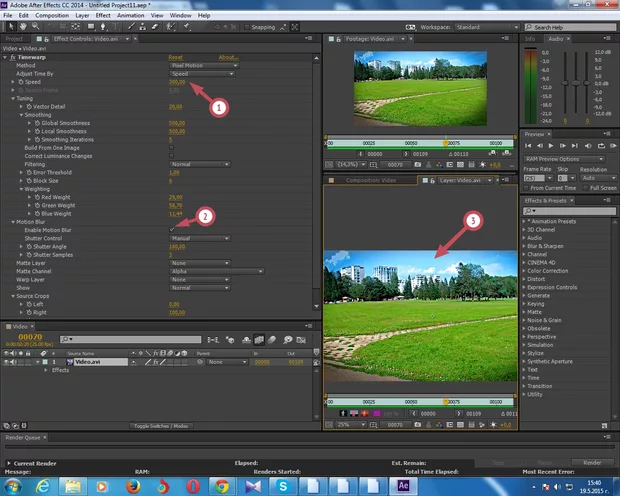Screen dimensions: 620x496
Task: Check the From Current Time option
Action: (527, 187)
